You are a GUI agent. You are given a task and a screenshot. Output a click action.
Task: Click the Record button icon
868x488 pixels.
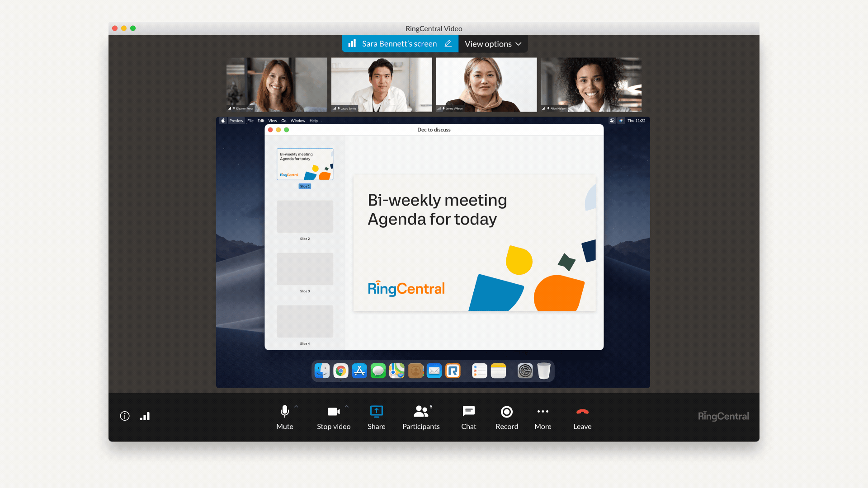pos(506,412)
